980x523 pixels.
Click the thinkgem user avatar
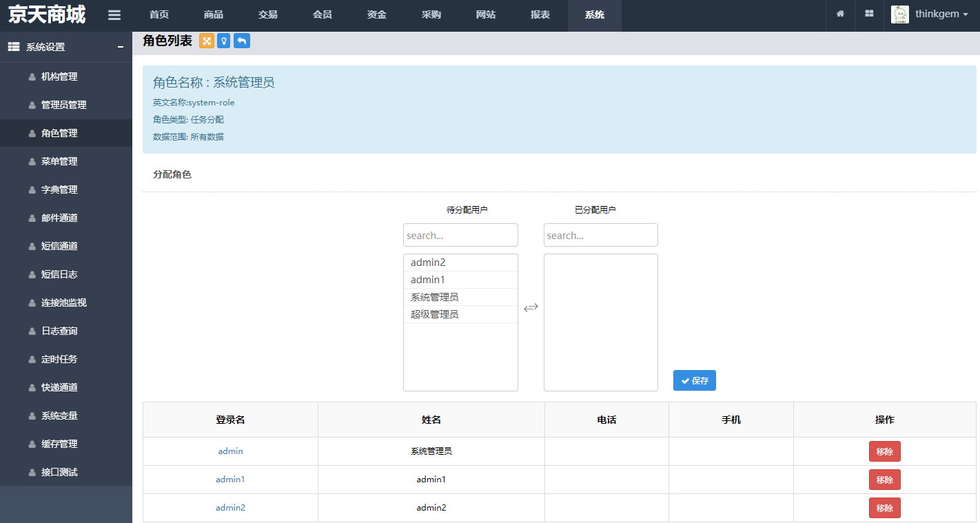[899, 14]
